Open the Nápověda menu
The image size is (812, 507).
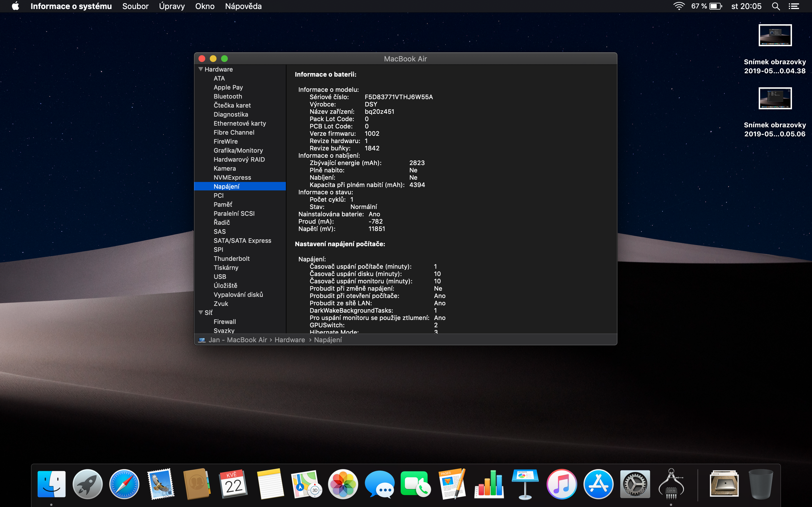tap(243, 6)
